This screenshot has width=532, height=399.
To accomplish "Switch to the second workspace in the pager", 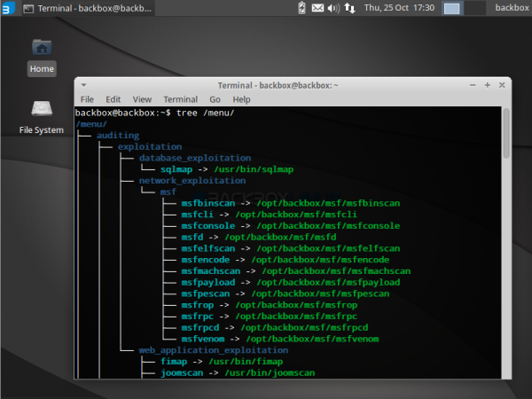I will point(474,8).
